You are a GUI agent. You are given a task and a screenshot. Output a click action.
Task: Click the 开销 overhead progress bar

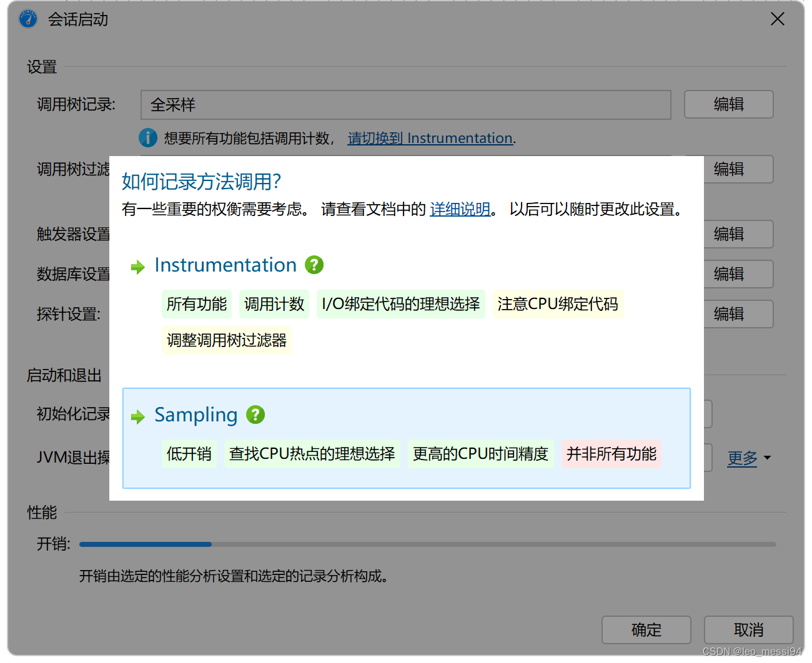coord(428,544)
